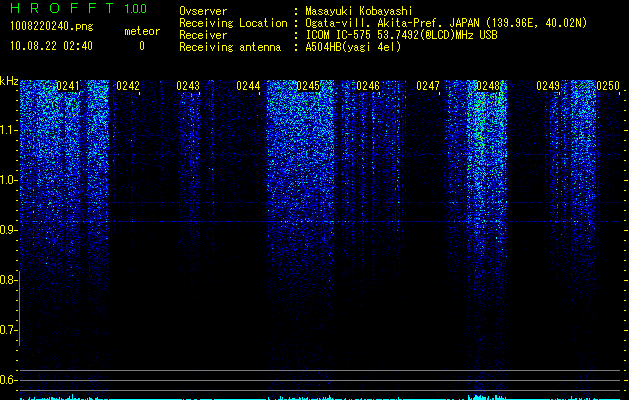Click the 0249 time marker
629x400 pixels.
pyautogui.click(x=548, y=86)
